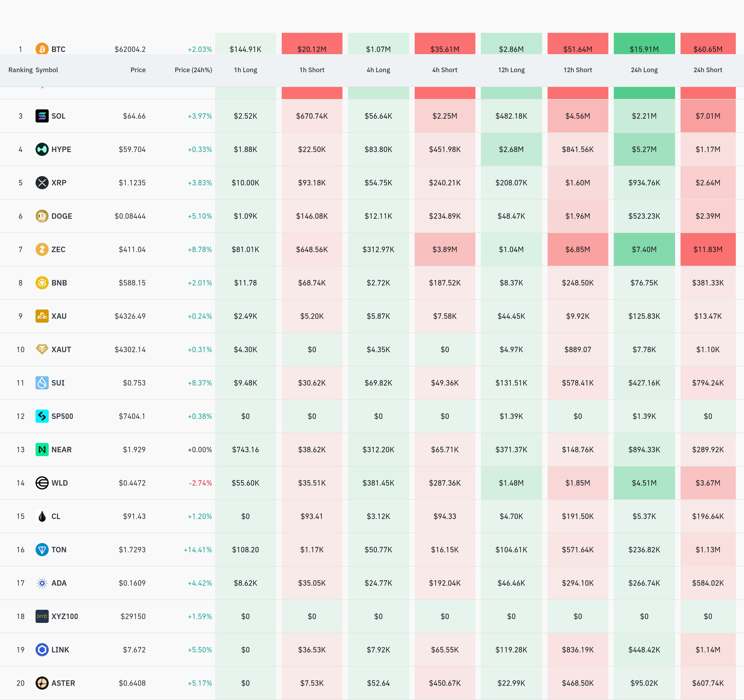This screenshot has height=700, width=744.
Task: Click XAU price $4326.49
Action: [x=130, y=316]
